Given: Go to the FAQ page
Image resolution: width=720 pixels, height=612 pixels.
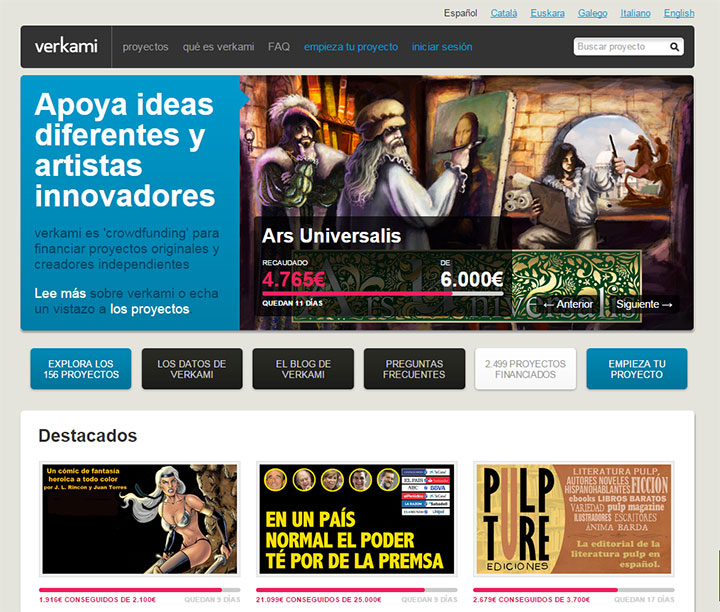Looking at the screenshot, I should (x=279, y=47).
